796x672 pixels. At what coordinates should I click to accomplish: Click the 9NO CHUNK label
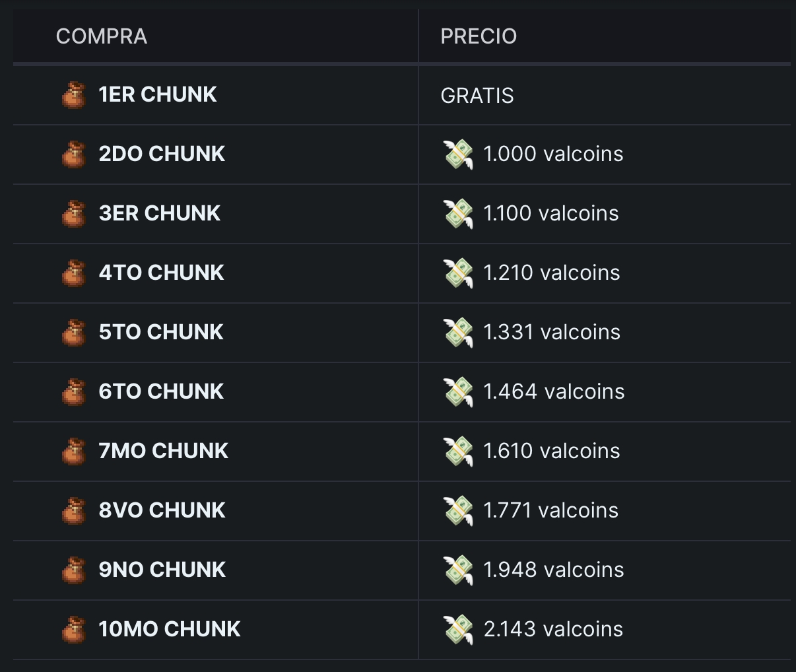[162, 570]
